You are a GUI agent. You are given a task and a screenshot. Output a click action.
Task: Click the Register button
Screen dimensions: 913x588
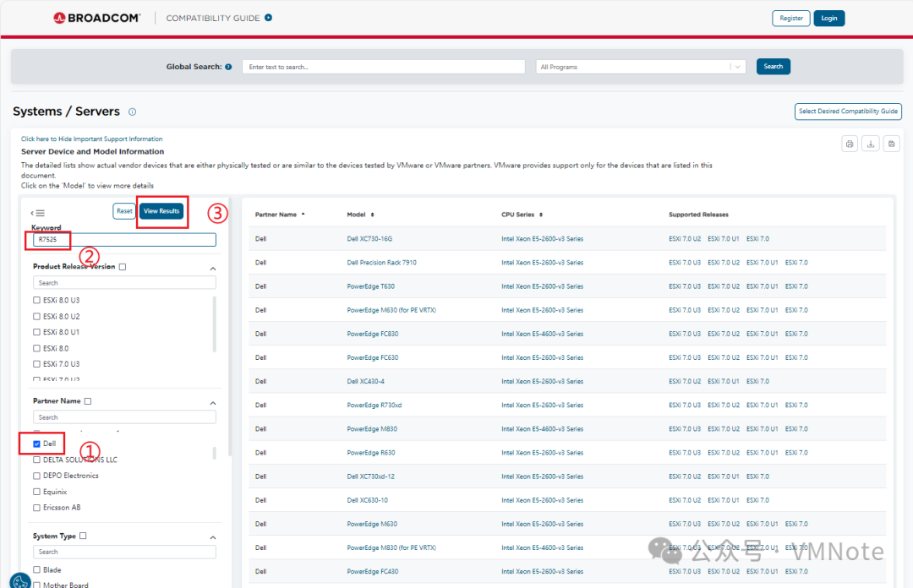click(x=790, y=18)
